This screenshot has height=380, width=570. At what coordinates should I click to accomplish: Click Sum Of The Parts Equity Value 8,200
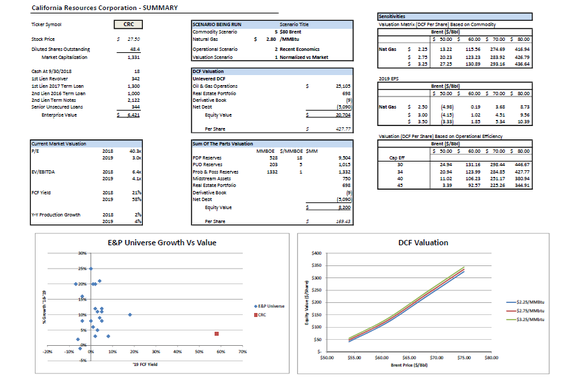(345, 207)
